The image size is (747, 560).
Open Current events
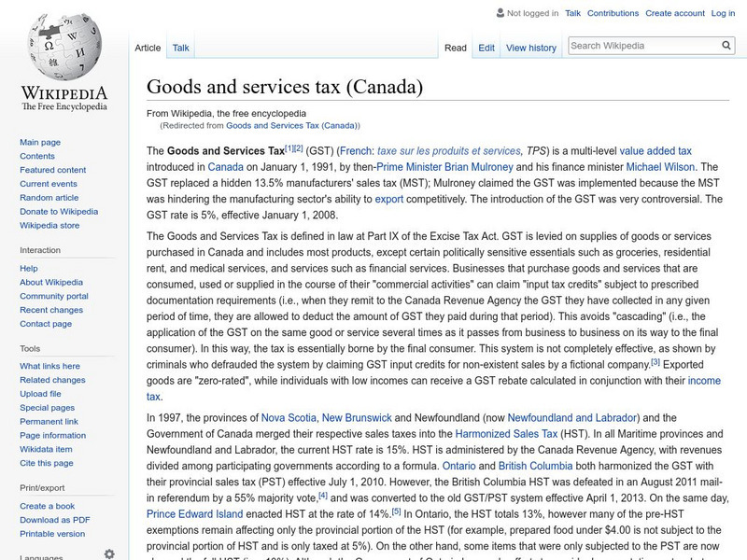[x=49, y=183]
